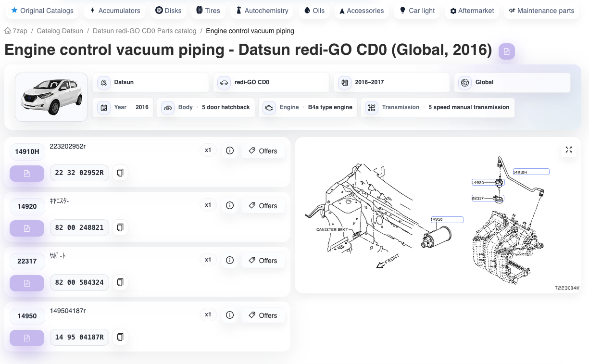Open the Car light category
Viewport: 589px width, 364px height.
pyautogui.click(x=417, y=10)
